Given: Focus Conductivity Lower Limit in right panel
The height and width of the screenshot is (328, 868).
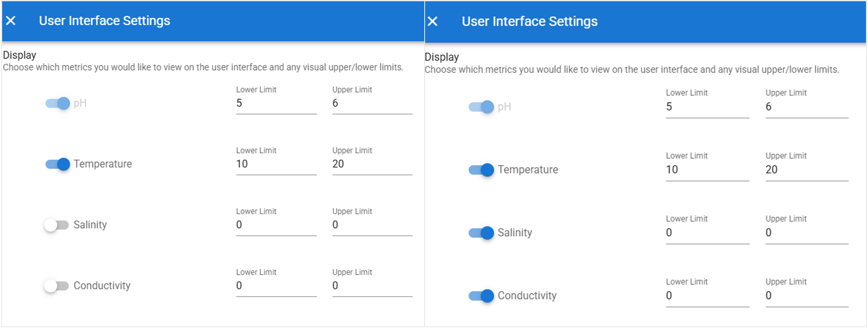Looking at the screenshot, I should [707, 296].
